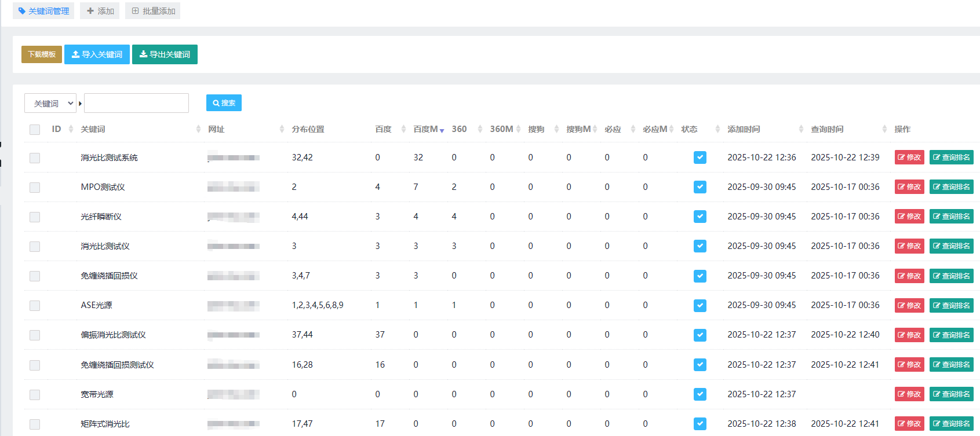This screenshot has width=980, height=436.
Task: Click edit button for 宽带光源 row
Action: pos(909,394)
